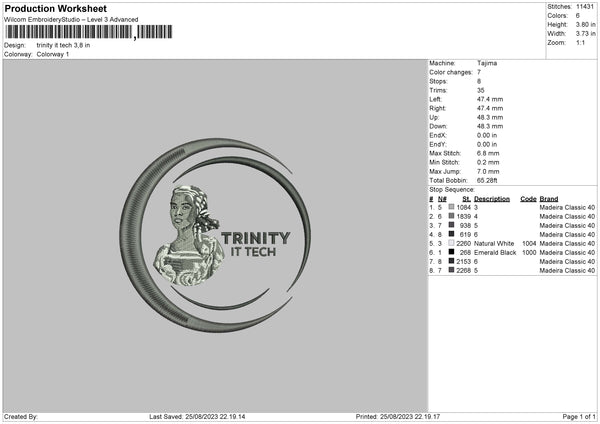Click the Brand column header
The height and width of the screenshot is (424, 600).
[549, 199]
